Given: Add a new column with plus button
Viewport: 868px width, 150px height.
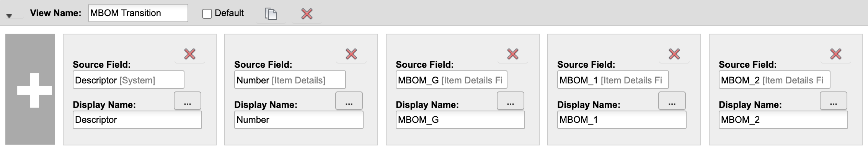Looking at the screenshot, I should (x=30, y=90).
